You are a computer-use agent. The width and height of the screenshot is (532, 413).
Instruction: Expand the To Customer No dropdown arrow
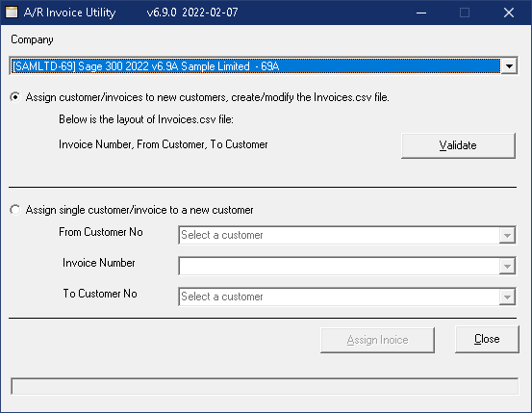click(507, 297)
